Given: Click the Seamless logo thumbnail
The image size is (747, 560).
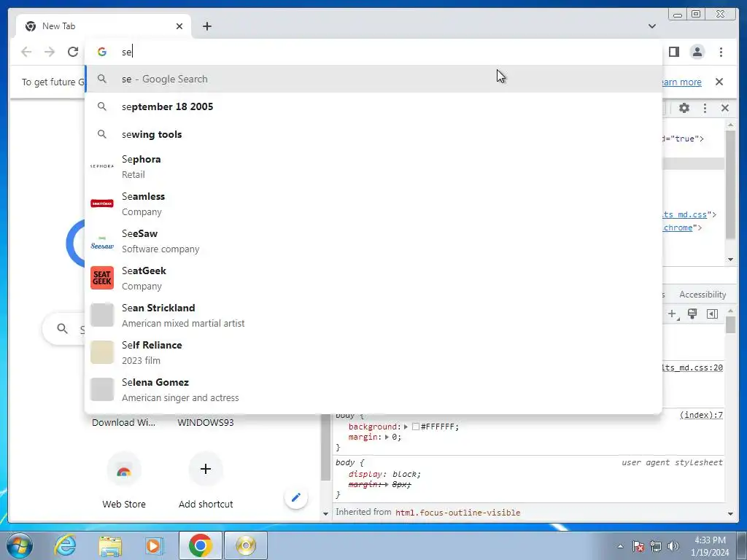Looking at the screenshot, I should tap(102, 203).
